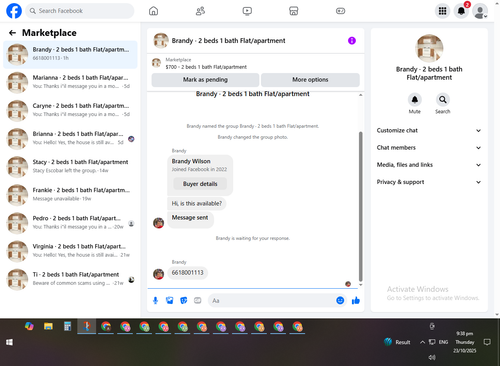
Task: Open Calculator from the taskbar
Action: pyautogui.click(x=67, y=326)
